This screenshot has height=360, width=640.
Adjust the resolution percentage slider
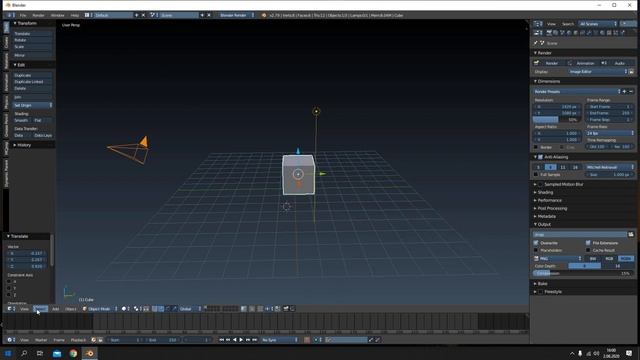(557, 120)
